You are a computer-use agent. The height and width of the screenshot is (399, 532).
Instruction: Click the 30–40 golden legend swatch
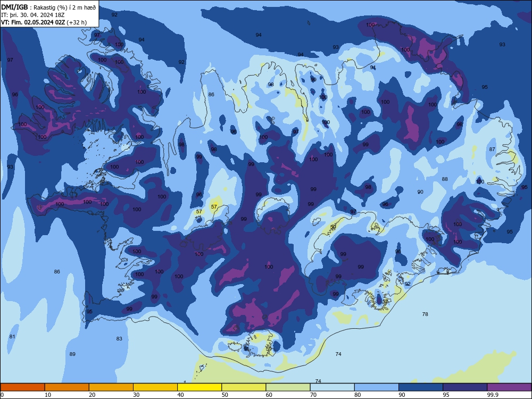[155, 387]
